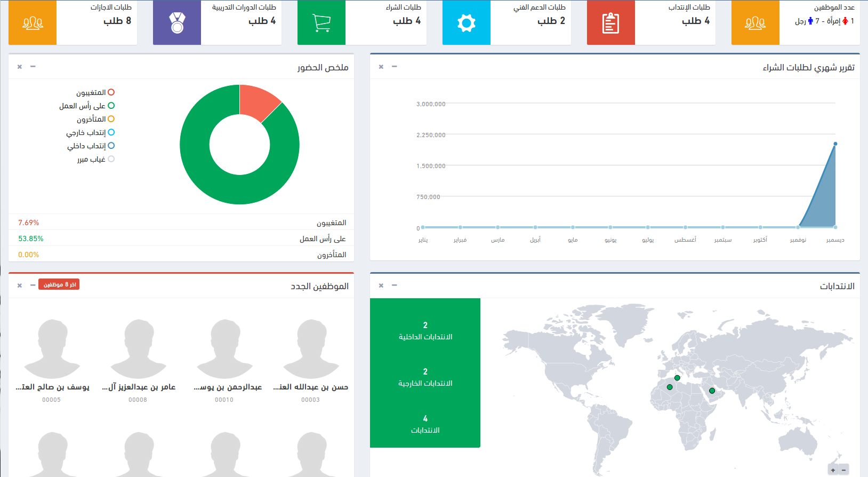Click the December data point on chart
Screen dimensions: 868x477
(835, 144)
